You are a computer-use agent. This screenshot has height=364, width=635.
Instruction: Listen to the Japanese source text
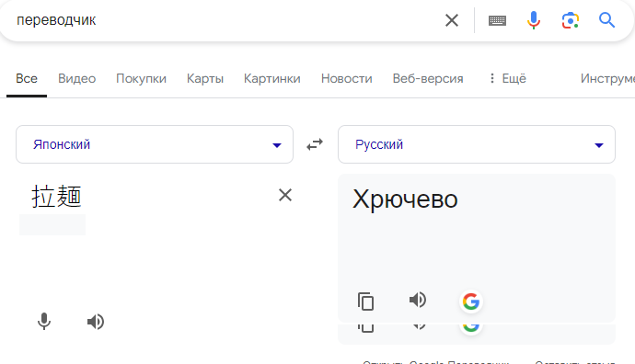pyautogui.click(x=96, y=322)
